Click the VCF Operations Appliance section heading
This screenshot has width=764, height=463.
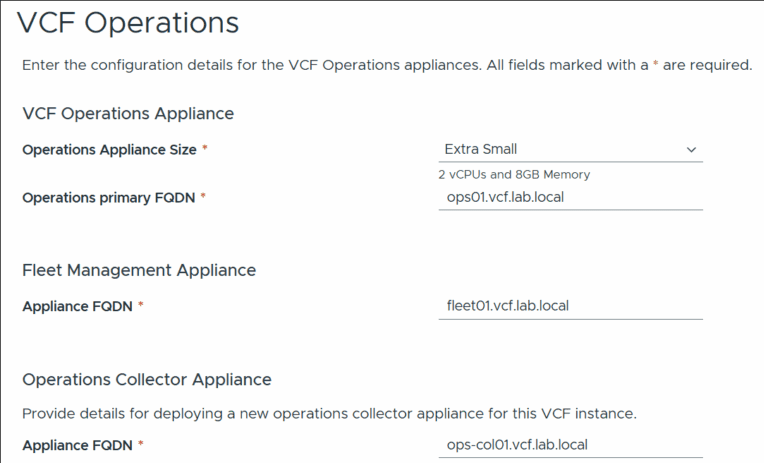(x=128, y=113)
